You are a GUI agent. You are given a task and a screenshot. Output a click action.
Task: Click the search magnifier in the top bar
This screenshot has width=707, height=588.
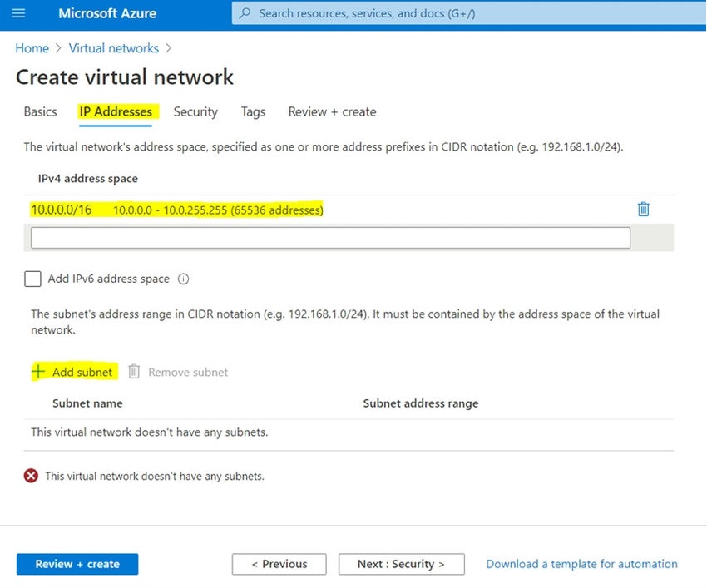coord(245,13)
